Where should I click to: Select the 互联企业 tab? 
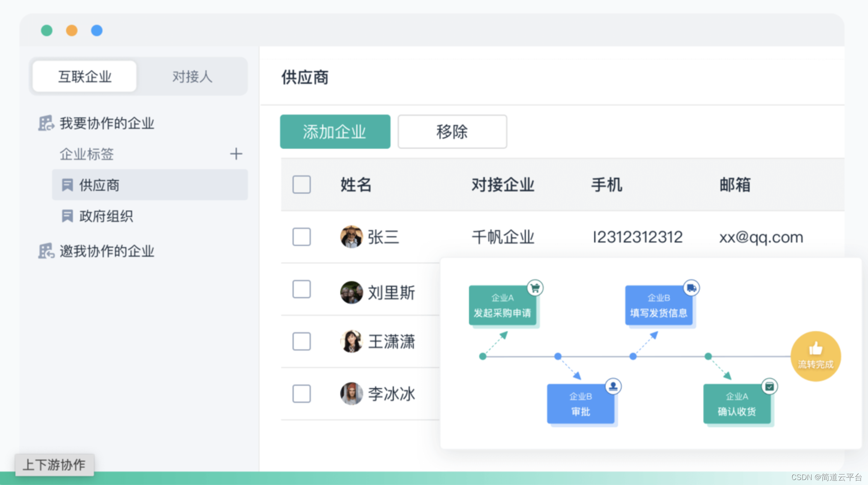pos(84,77)
